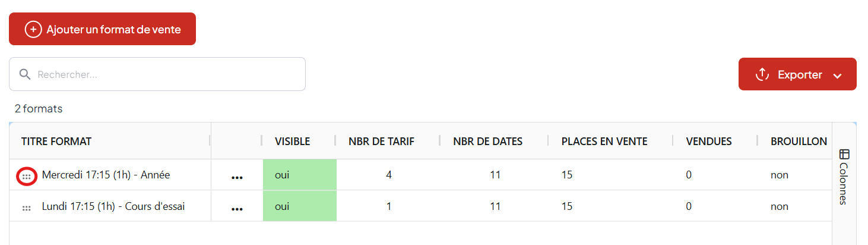Screen dimensions: 868x245
Task: Click the magnifying glass search icon
Action: point(24,74)
